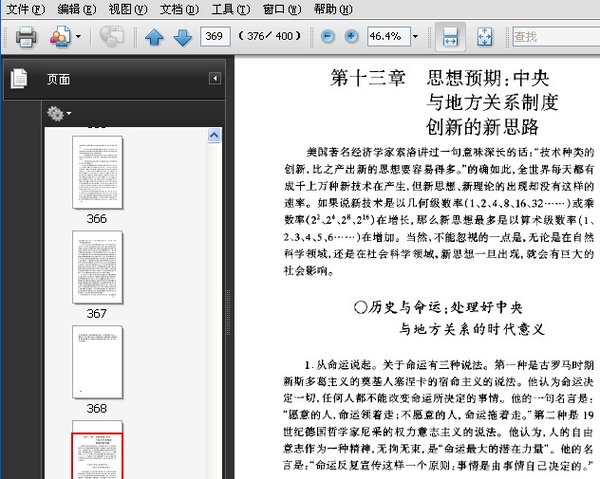Click the Pages panel icon in sidebar
The width and height of the screenshot is (600, 479).
click(18, 79)
